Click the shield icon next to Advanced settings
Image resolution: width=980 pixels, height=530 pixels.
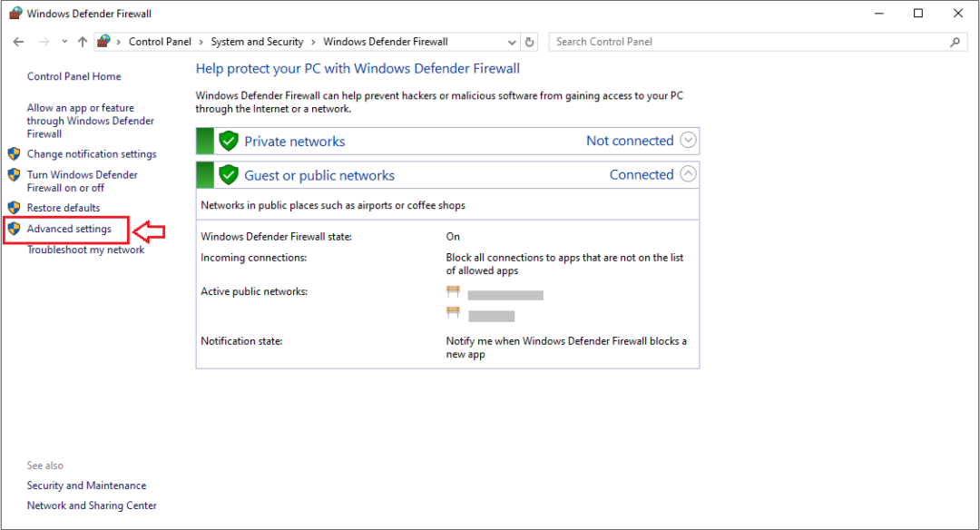coord(14,229)
